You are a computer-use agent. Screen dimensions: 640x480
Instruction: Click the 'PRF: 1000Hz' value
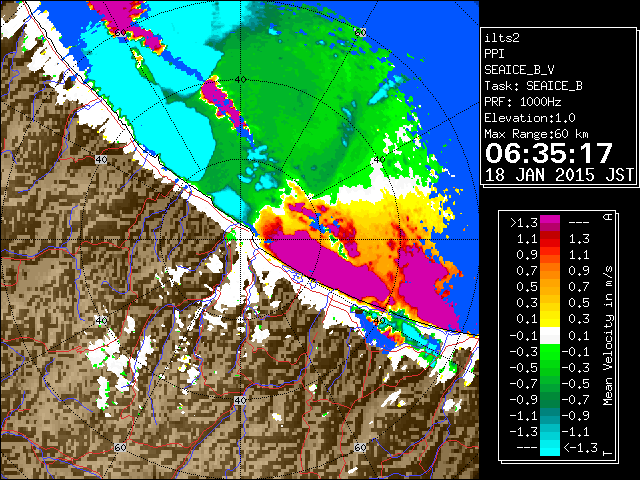pyautogui.click(x=523, y=102)
